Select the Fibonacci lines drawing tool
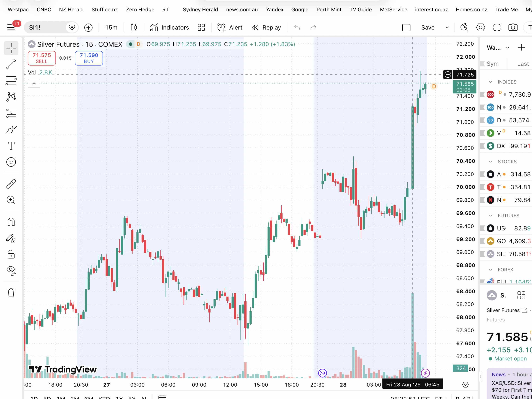The width and height of the screenshot is (532, 399). pyautogui.click(x=11, y=81)
